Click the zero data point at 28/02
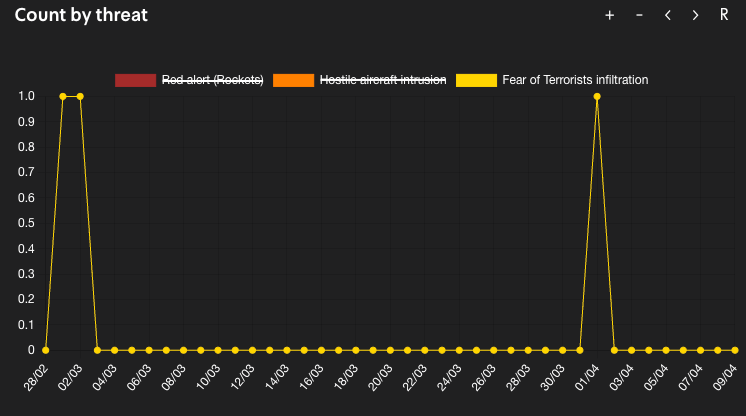 [46, 350]
